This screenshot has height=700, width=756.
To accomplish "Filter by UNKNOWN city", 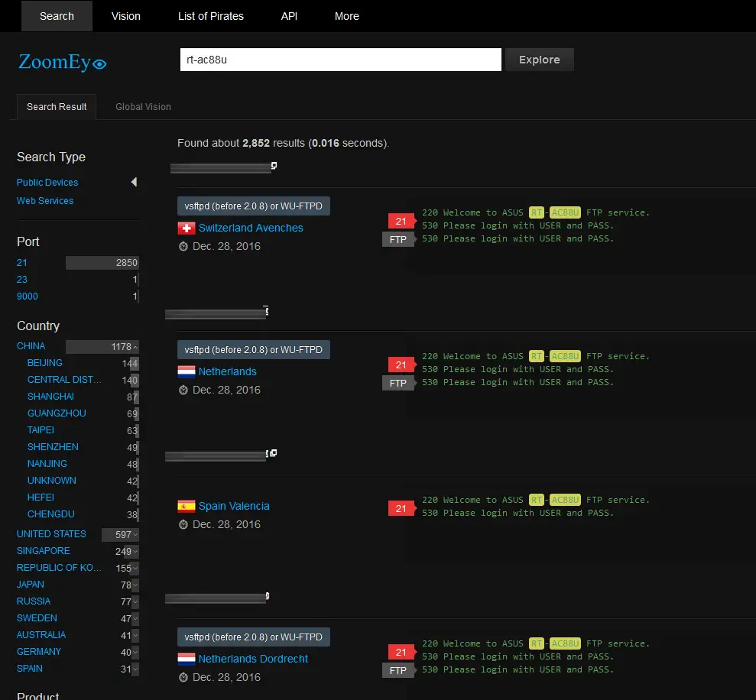I will [51, 481].
